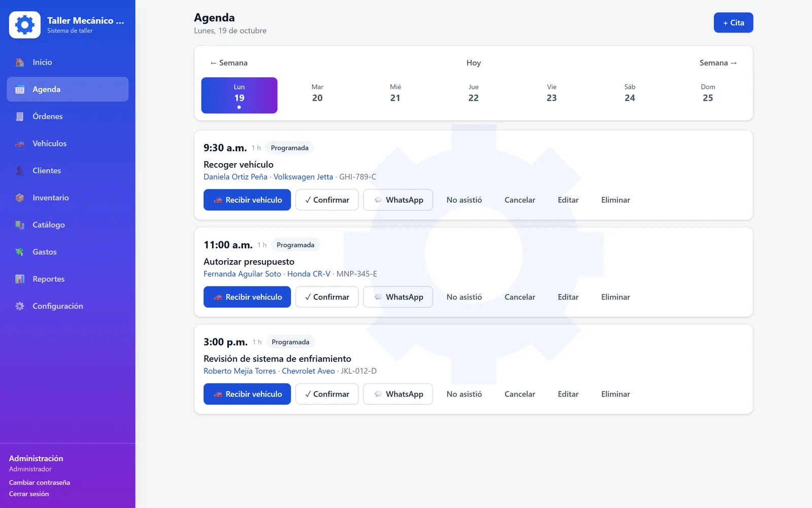Screen dimensions: 812x508
Task: Select Tuesday 20 in the week strip
Action: tap(317, 95)
